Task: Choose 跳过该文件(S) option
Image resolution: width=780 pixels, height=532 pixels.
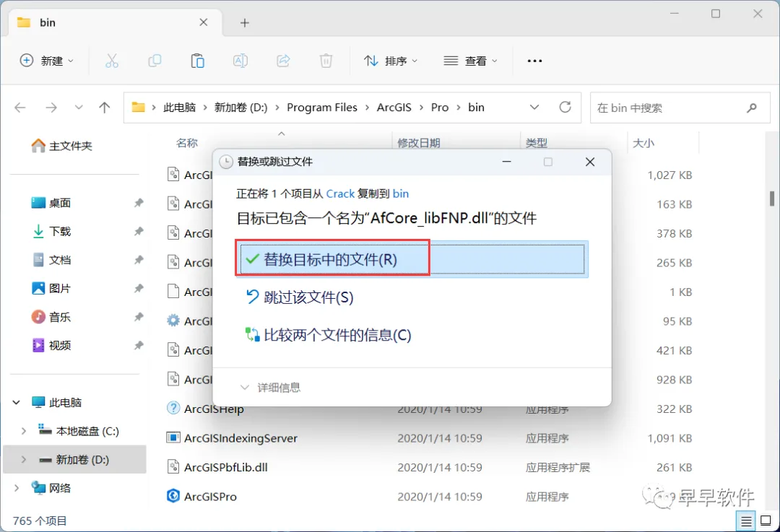Action: pos(300,297)
